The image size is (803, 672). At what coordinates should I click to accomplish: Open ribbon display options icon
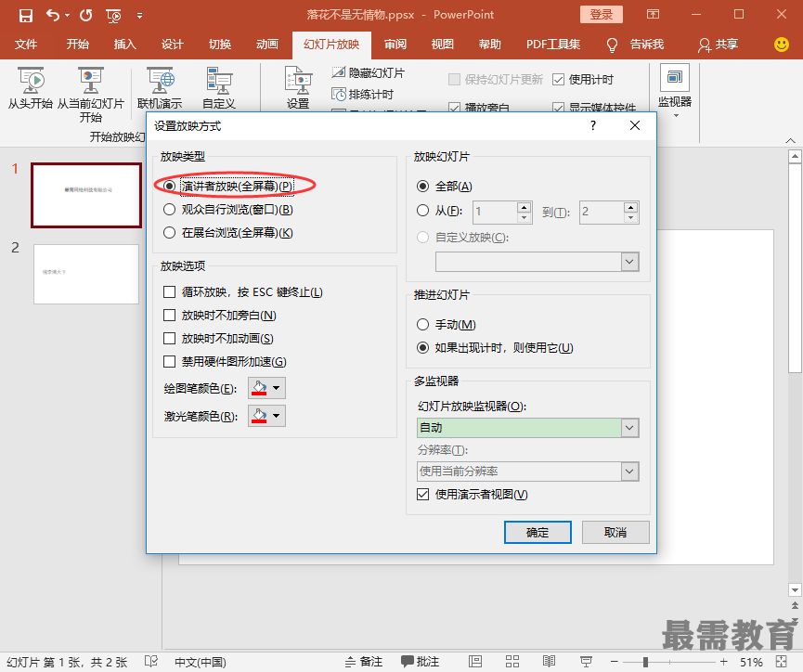coord(653,14)
